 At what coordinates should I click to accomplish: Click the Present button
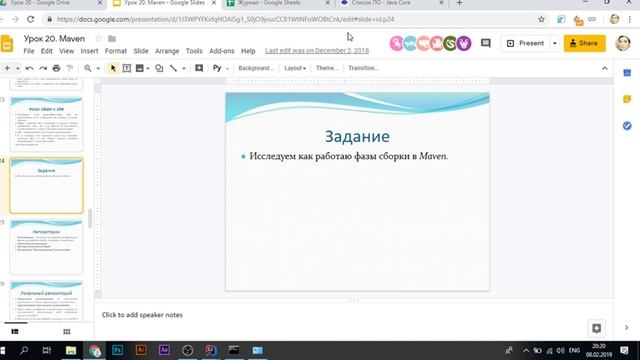pyautogui.click(x=526, y=43)
